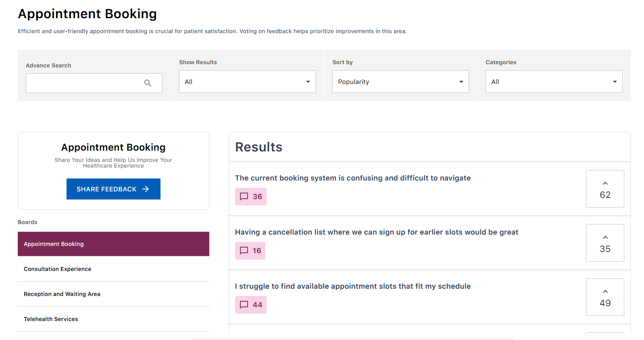The image size is (644, 340).
Task: Click the SHARE FEEDBACK button
Action: click(113, 189)
